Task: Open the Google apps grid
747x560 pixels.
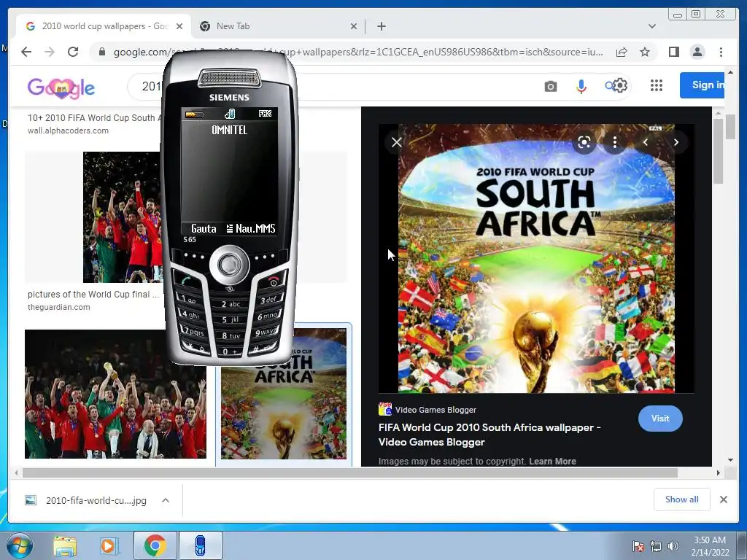Action: point(657,85)
